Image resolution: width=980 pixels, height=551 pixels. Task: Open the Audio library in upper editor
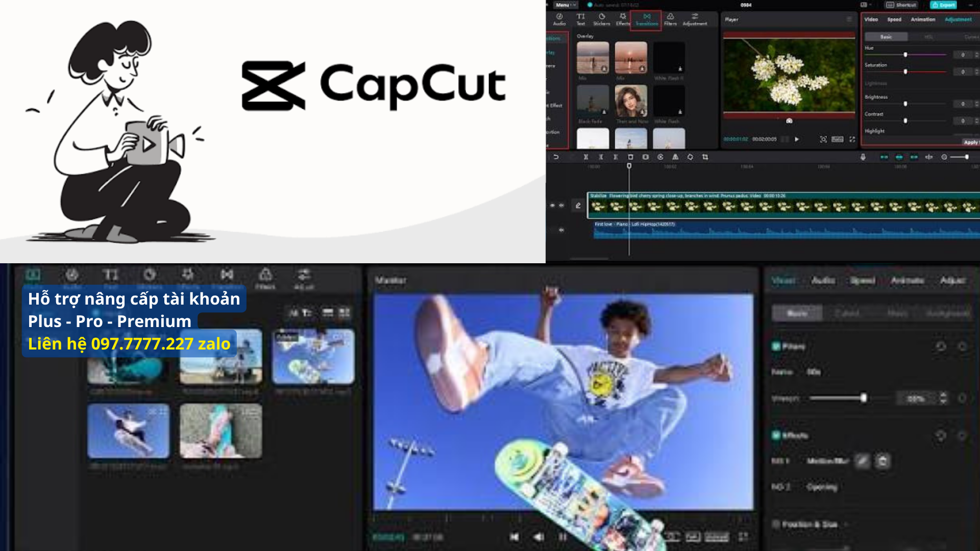coord(559,19)
